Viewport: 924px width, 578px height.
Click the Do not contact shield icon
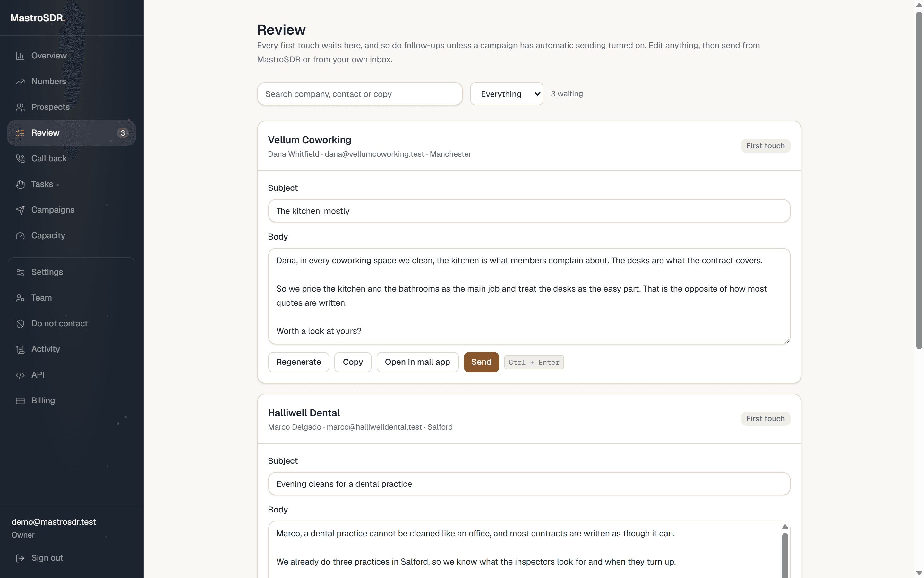point(20,323)
